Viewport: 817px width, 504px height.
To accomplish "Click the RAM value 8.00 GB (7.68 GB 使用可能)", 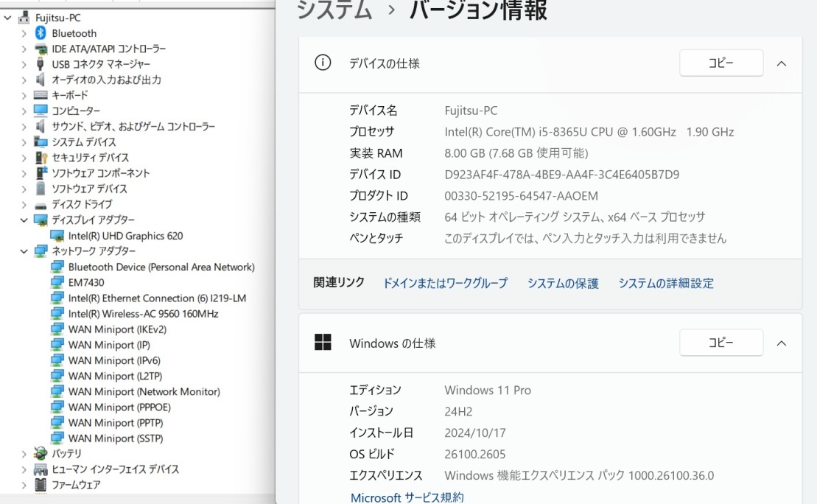I will [x=516, y=153].
